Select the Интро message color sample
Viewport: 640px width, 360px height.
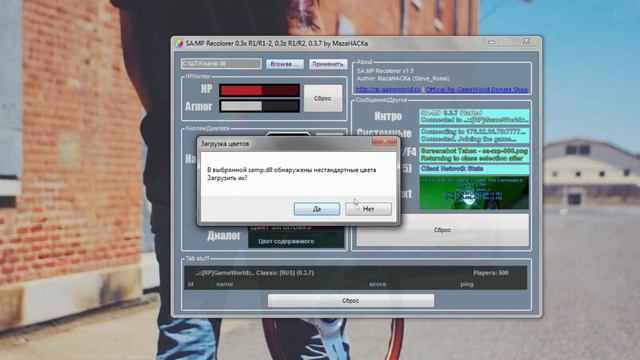pyautogui.click(x=474, y=116)
